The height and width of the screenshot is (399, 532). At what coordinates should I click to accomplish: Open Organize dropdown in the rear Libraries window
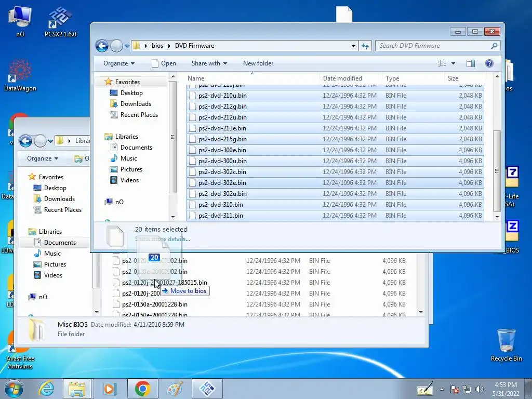[43, 158]
